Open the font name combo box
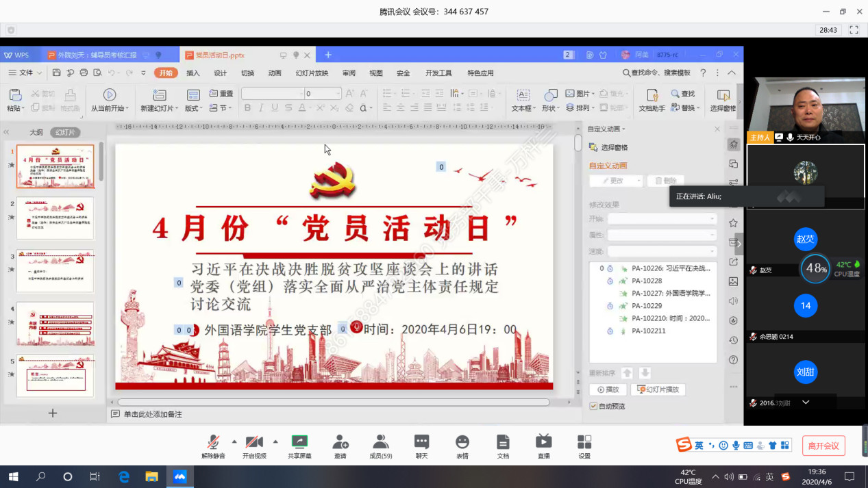 pyautogui.click(x=273, y=93)
